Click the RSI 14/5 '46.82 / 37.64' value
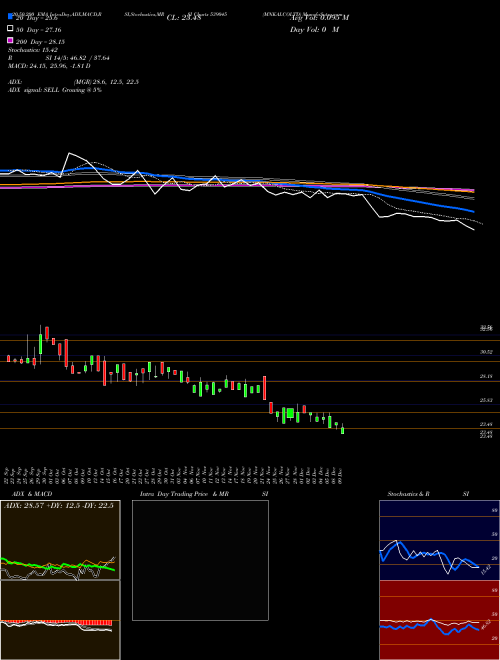 pos(89,58)
